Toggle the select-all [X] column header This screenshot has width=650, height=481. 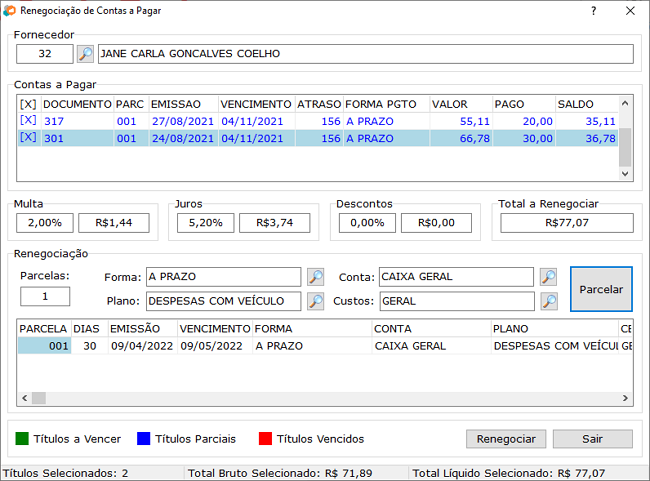tap(28, 104)
